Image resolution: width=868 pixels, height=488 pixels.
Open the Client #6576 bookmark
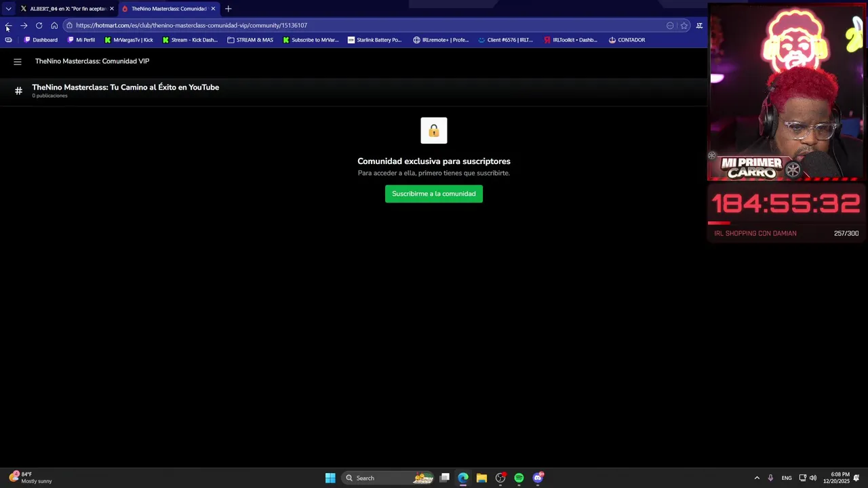tap(506, 40)
